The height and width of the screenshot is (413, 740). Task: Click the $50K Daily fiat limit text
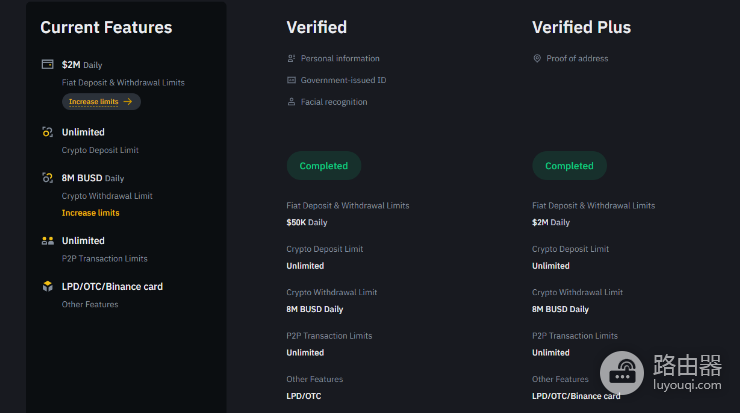point(307,222)
